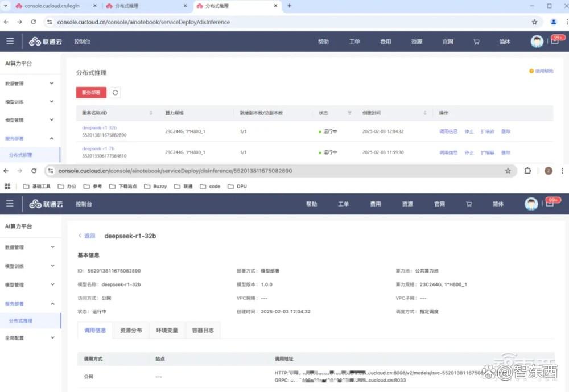
Task: Click 工单 in the detail-page header
Action: pos(343,204)
